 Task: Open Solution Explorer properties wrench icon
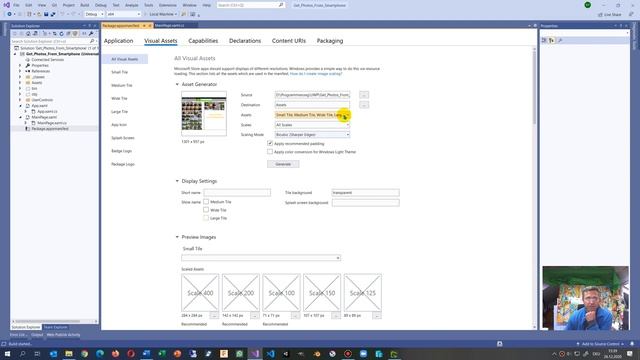(x=91, y=33)
